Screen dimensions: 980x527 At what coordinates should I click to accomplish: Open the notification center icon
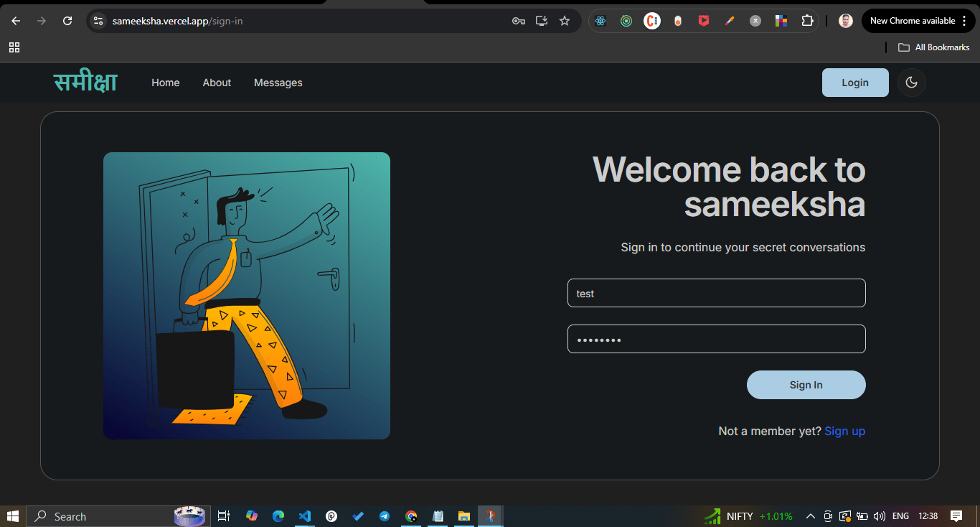[956, 516]
